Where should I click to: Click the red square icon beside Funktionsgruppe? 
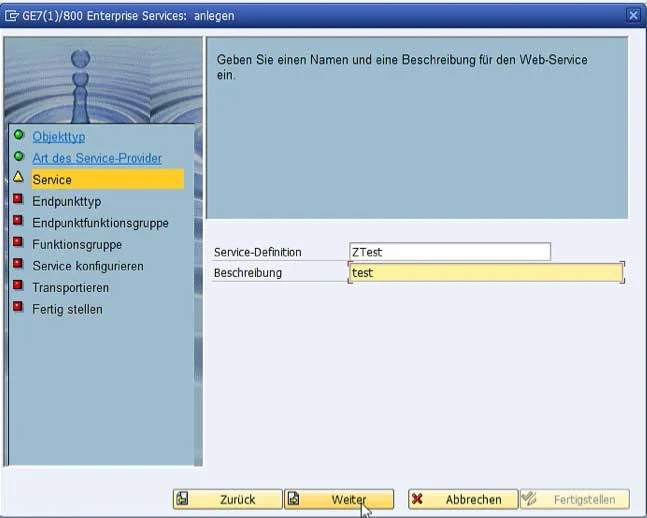point(18,243)
